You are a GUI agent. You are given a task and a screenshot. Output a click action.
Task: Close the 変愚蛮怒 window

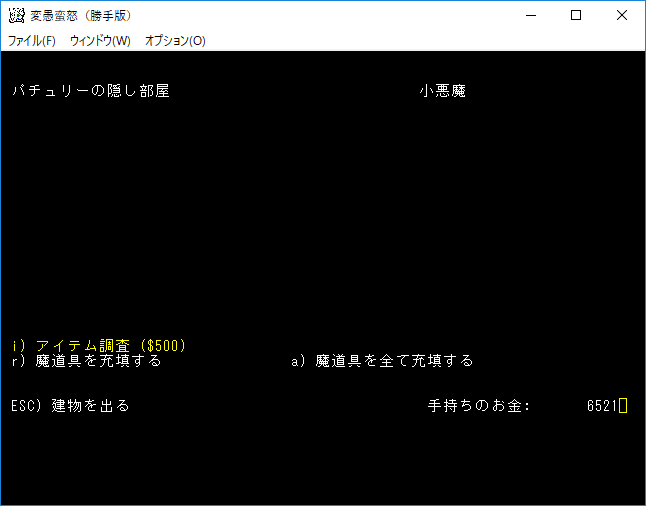pyautogui.click(x=622, y=15)
